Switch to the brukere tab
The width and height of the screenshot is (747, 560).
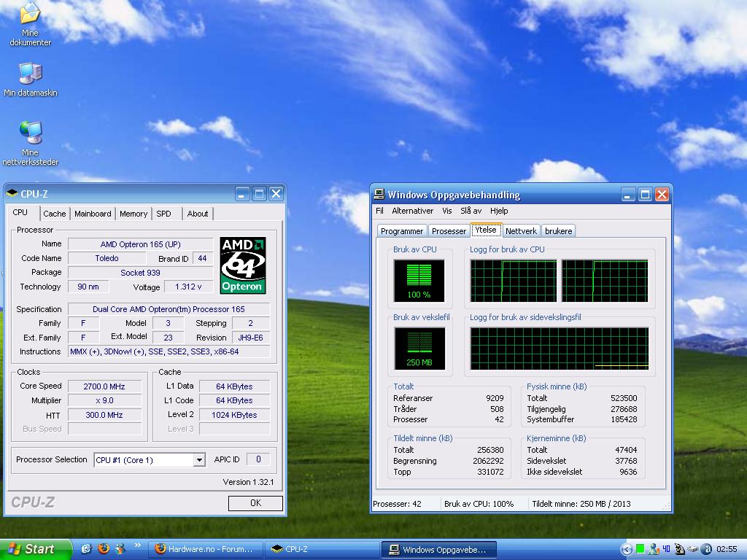tap(558, 231)
